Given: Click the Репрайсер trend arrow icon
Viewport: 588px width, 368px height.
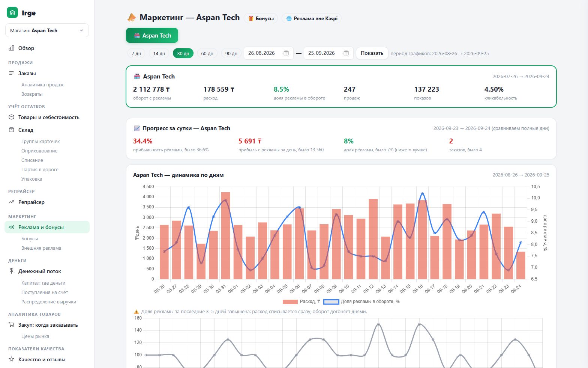Looking at the screenshot, I should click(12, 202).
